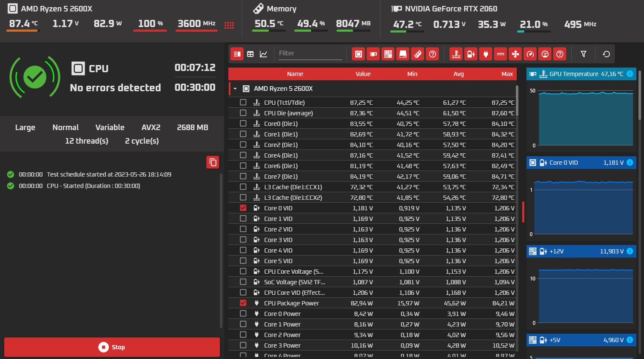Toggle the current sensor filter icon
This screenshot has width=644, height=359.
501,54
